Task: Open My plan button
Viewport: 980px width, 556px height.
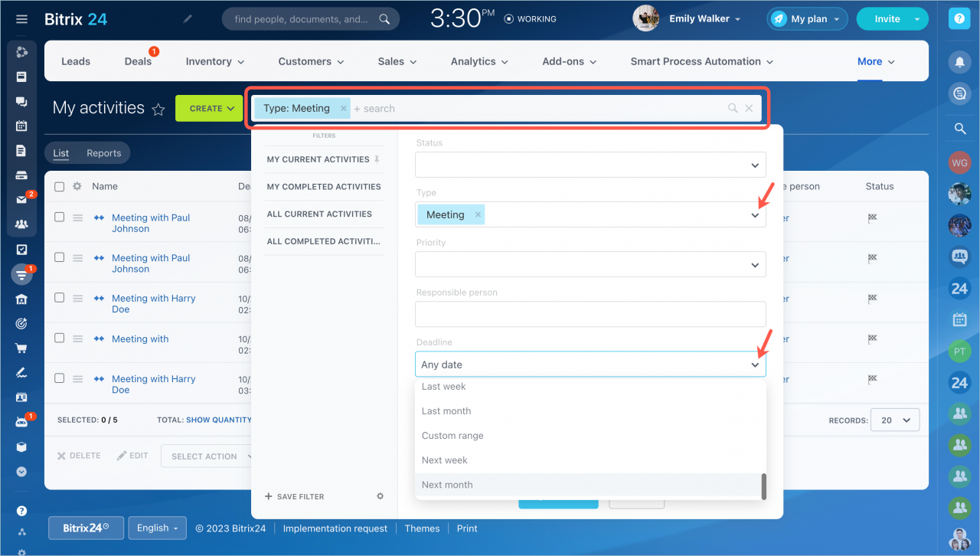Action: click(807, 19)
